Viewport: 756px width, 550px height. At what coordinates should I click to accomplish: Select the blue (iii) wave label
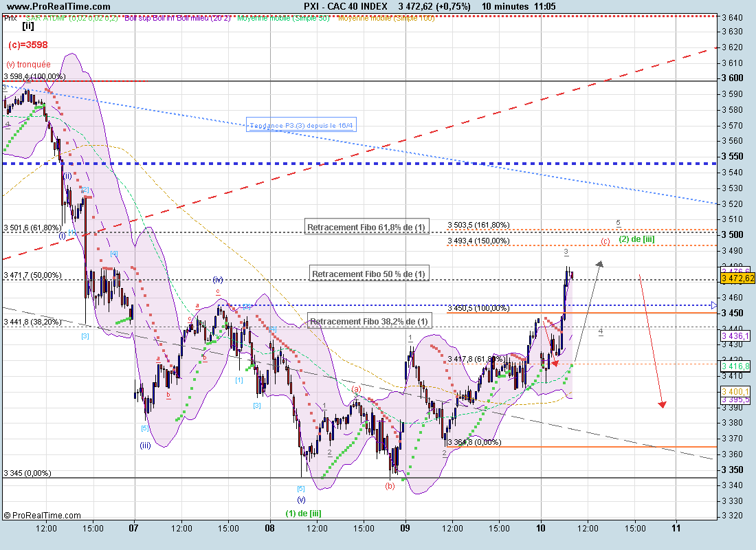click(145, 445)
